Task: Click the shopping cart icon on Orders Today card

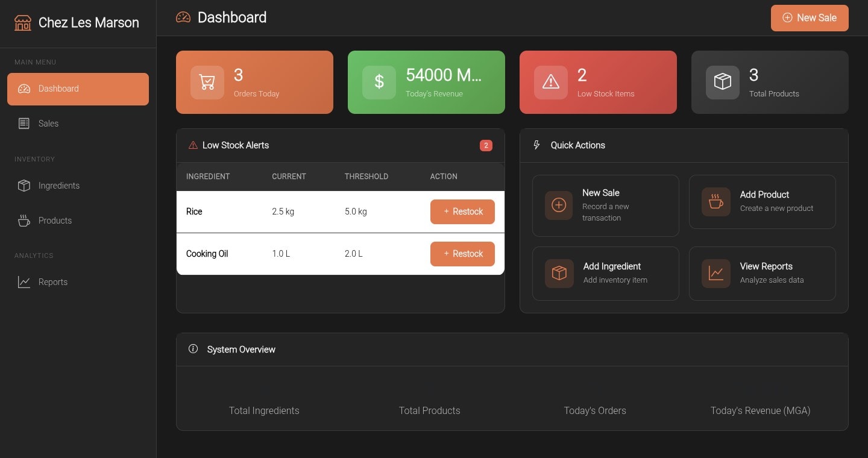Action: (207, 83)
